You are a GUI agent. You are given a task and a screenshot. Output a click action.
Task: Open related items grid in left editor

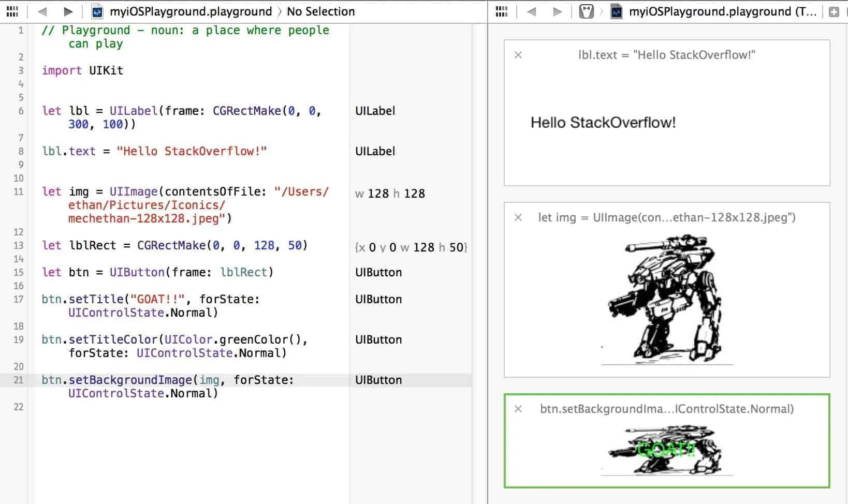[x=12, y=11]
